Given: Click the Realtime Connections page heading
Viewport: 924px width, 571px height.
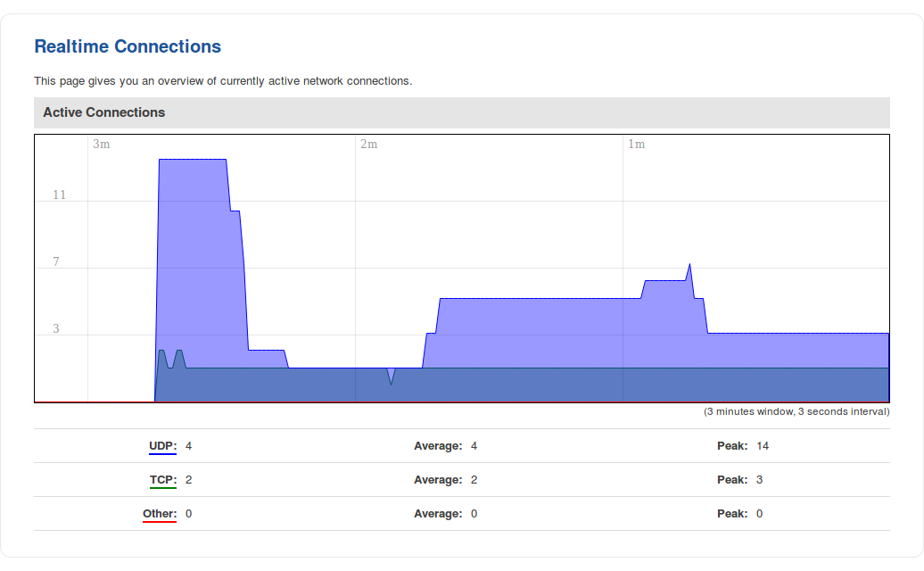Looking at the screenshot, I should point(128,46).
